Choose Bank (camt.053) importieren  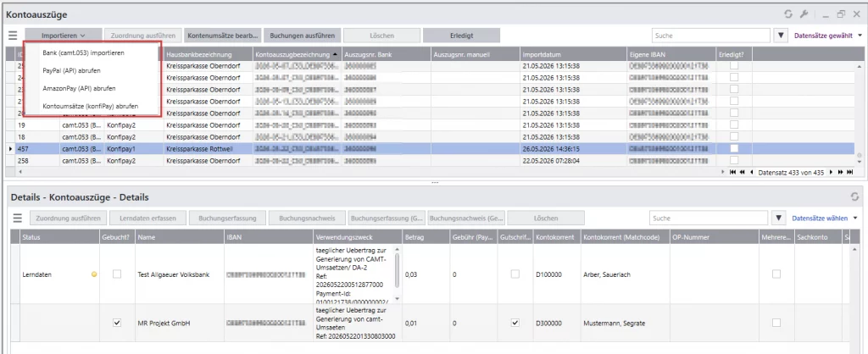point(84,53)
